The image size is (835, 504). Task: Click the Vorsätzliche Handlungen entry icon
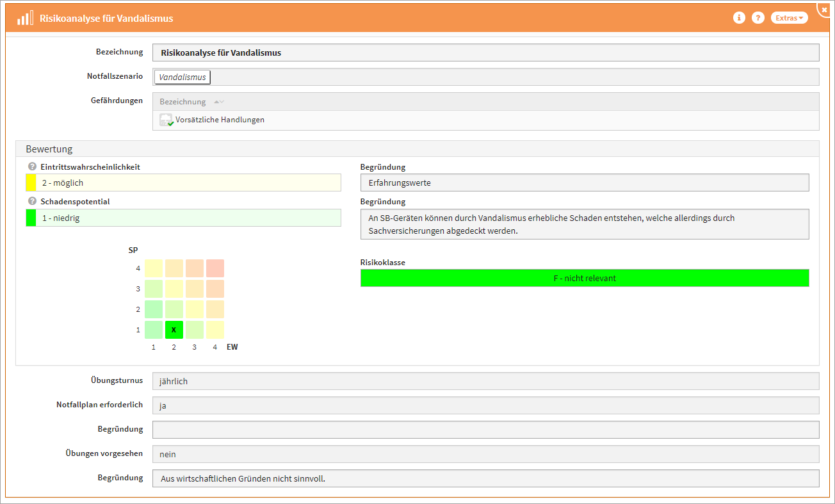[166, 120]
